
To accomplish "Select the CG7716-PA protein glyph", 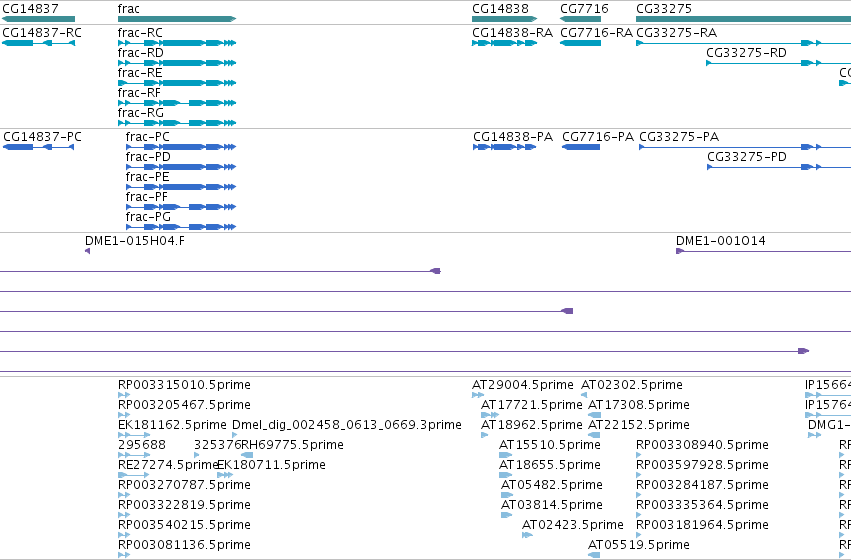I will pos(581,147).
